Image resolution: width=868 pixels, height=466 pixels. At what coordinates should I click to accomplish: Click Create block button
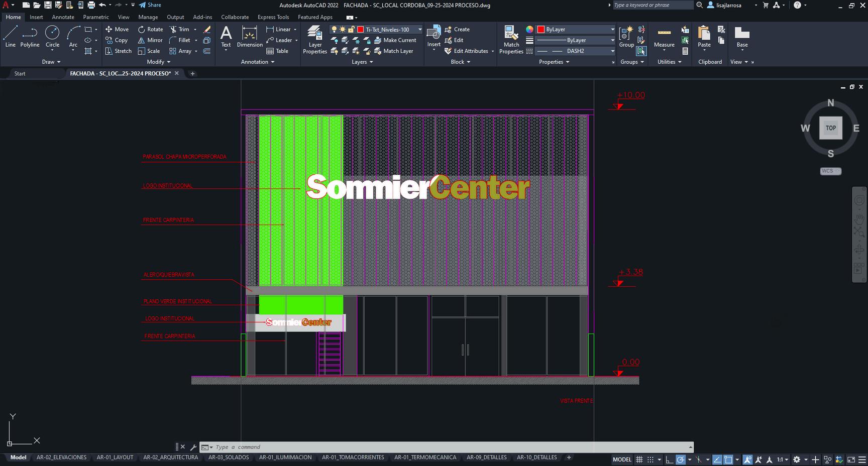pos(457,29)
